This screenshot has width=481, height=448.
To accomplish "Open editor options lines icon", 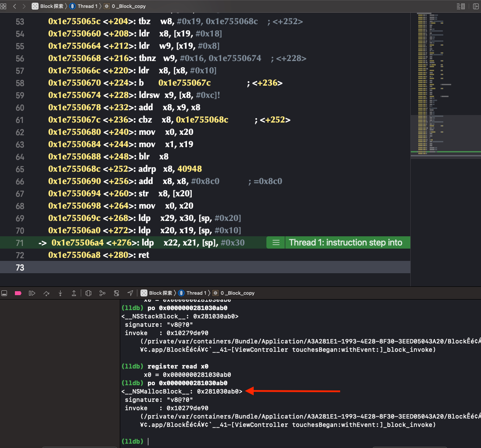I will 461,6.
